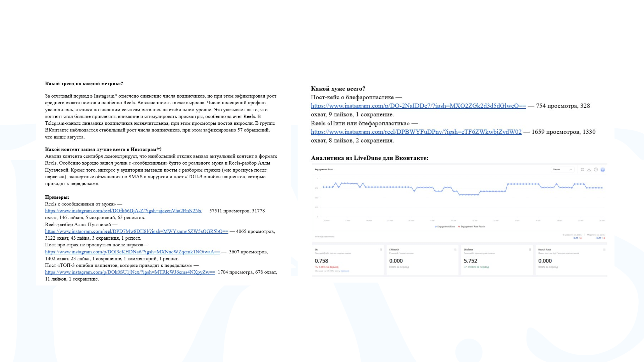The image size is (644, 362).
Task: Open the Reels husband-messages Instagram link
Action: coord(123,211)
